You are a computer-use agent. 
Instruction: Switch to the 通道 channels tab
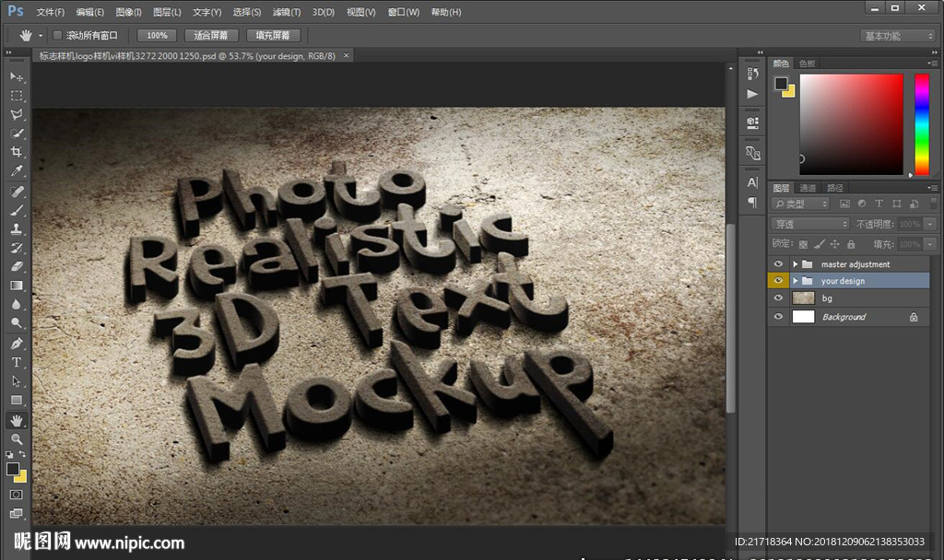click(808, 188)
